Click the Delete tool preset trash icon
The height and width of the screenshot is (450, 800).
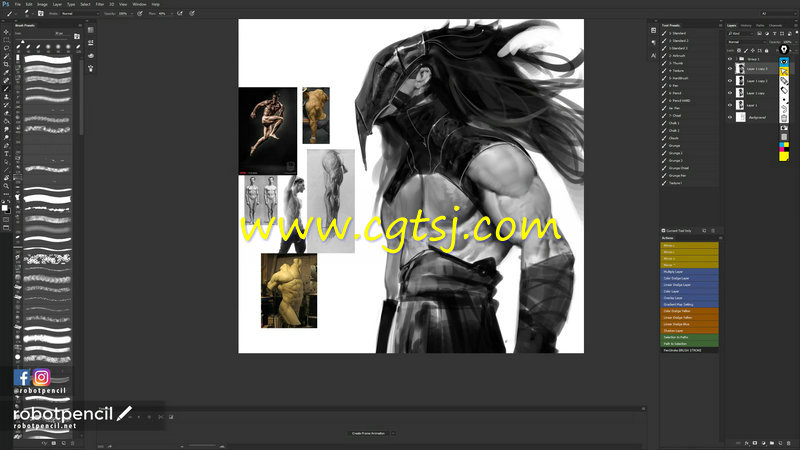pos(713,231)
